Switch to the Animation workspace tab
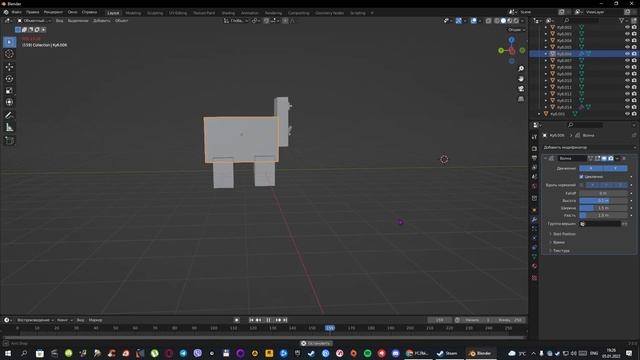The width and height of the screenshot is (640, 360). 249,13
